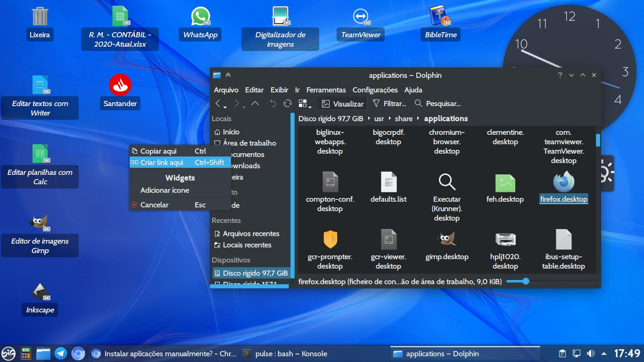644x362 pixels.
Task: Choose Criar link aqui option
Action: click(x=180, y=162)
